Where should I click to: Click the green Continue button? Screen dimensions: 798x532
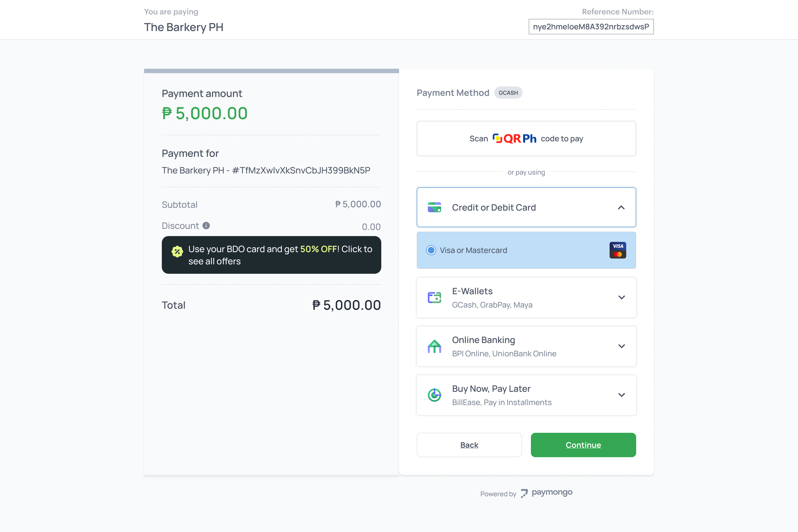583,445
